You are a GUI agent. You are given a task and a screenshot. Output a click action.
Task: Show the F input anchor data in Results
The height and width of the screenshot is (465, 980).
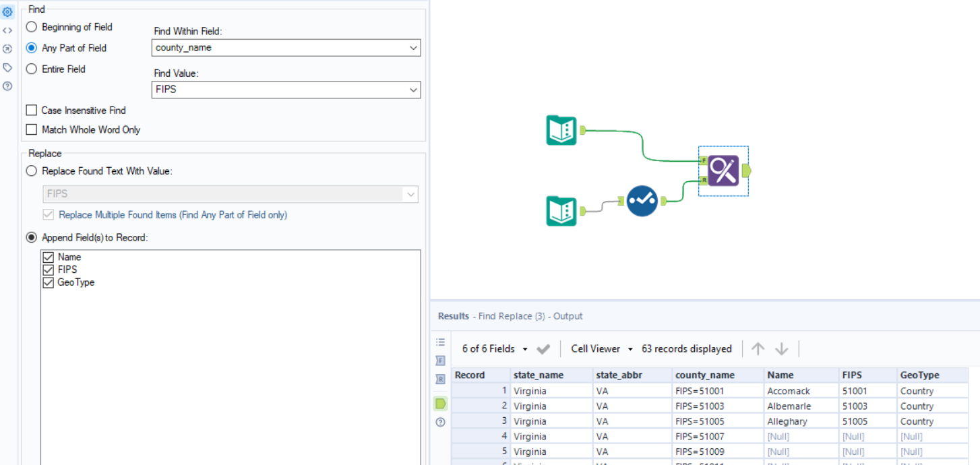440,361
